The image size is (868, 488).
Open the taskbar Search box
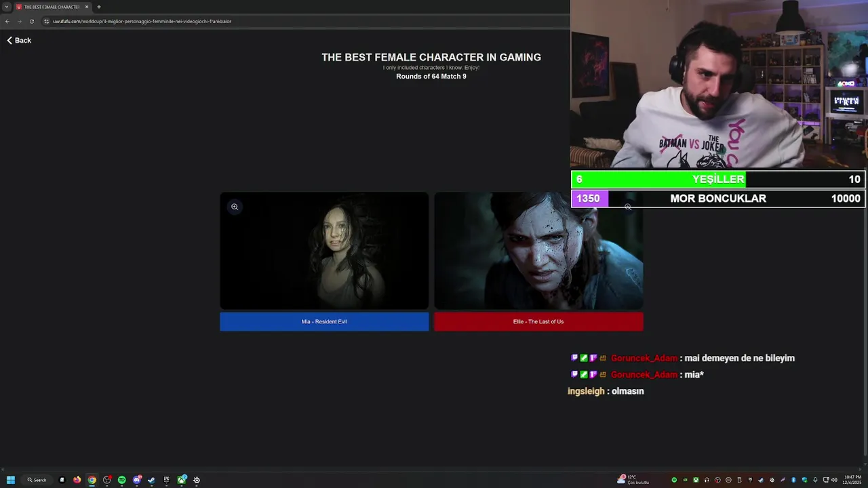pos(37,480)
